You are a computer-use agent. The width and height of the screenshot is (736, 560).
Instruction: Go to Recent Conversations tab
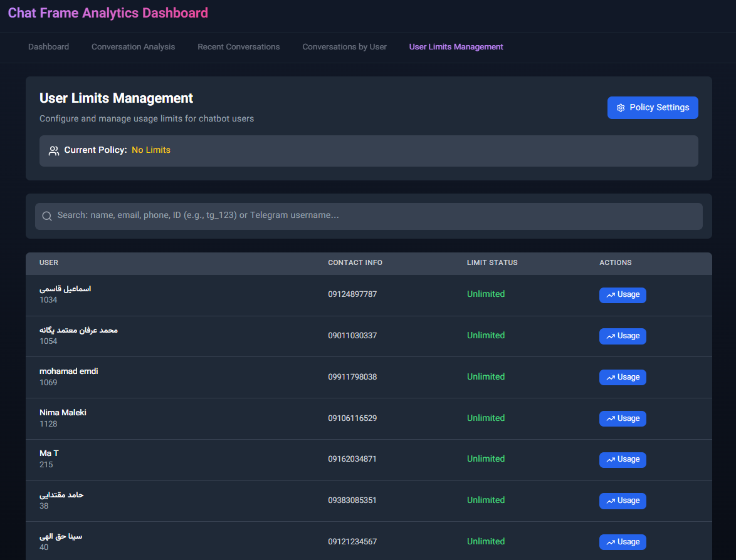238,47
